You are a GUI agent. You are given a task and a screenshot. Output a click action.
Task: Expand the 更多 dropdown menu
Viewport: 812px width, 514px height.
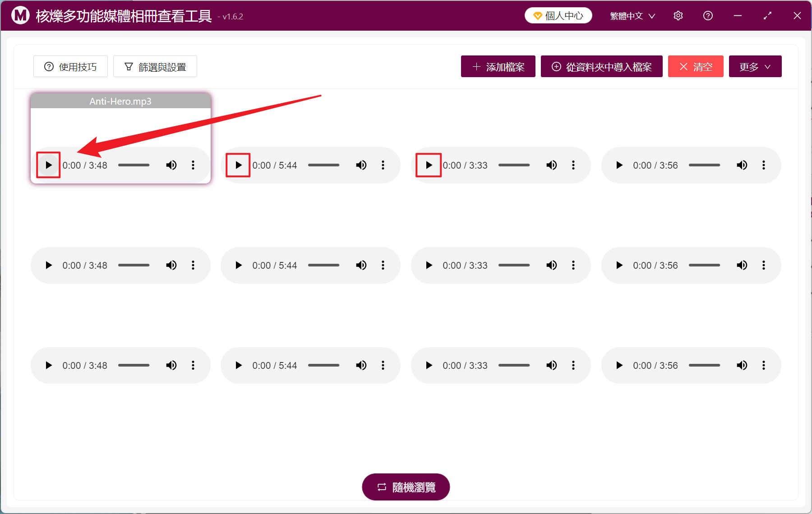755,66
